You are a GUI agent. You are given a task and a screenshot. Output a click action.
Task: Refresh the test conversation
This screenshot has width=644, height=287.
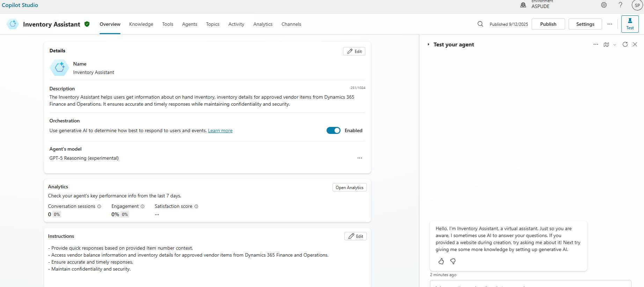625,44
